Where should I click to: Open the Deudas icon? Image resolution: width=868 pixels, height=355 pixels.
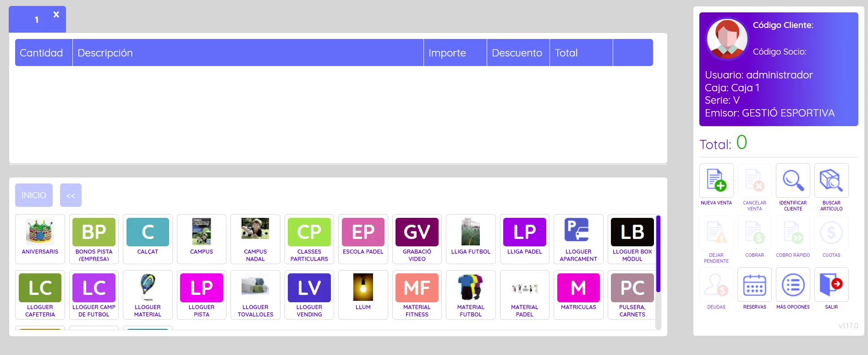point(716,285)
